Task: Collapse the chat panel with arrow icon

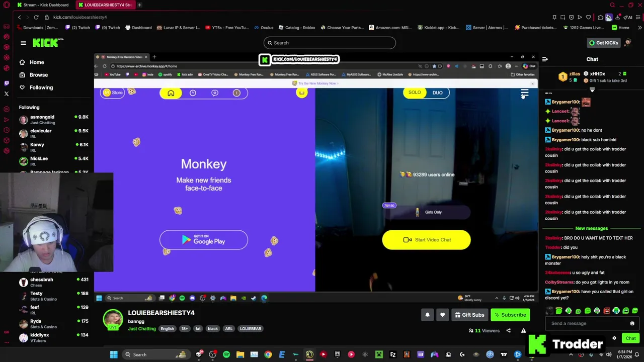Action: pyautogui.click(x=545, y=59)
